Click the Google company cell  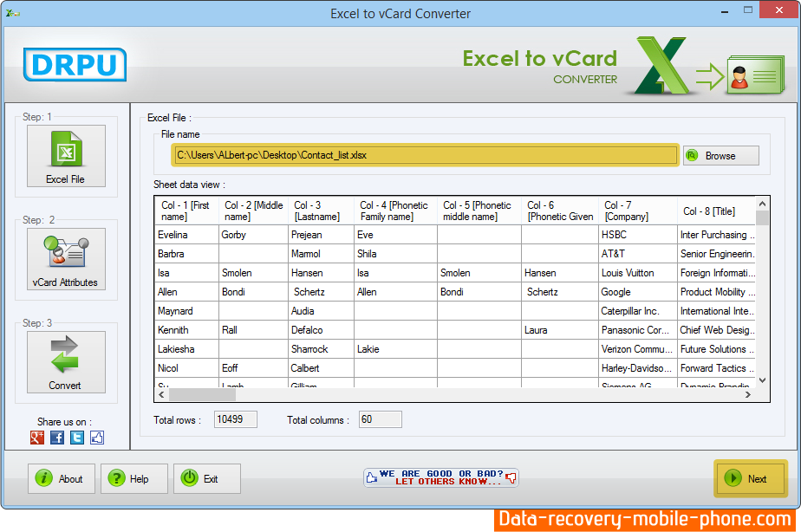637,292
